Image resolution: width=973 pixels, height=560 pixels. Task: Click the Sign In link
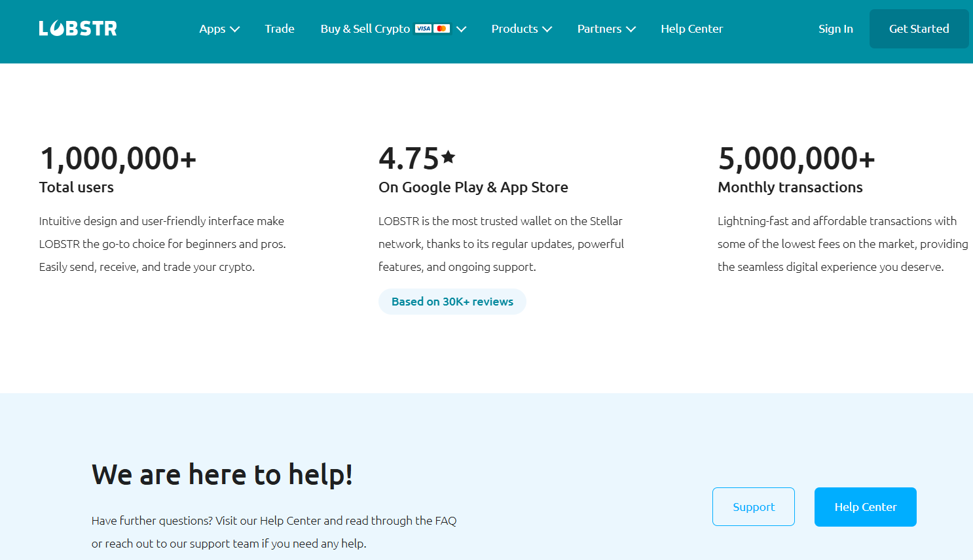tap(835, 29)
